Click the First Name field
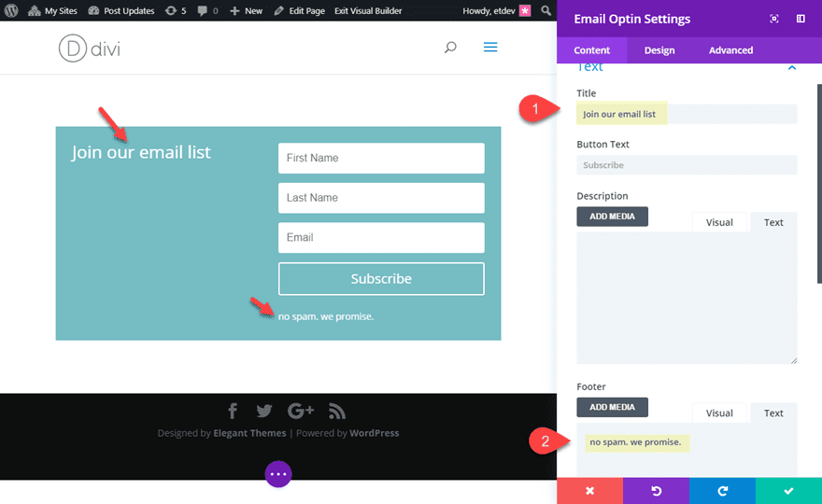This screenshot has height=504, width=822. click(381, 158)
